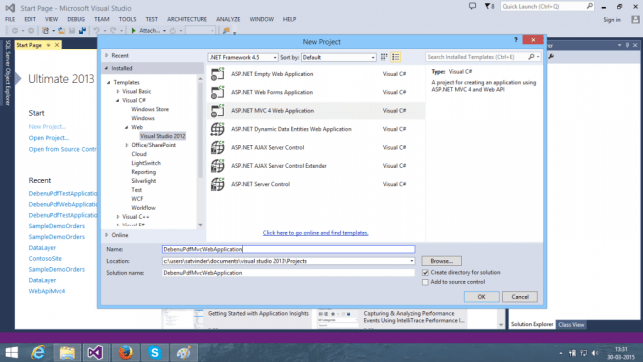
Task: Open Firefox from the taskbar
Action: point(125,353)
